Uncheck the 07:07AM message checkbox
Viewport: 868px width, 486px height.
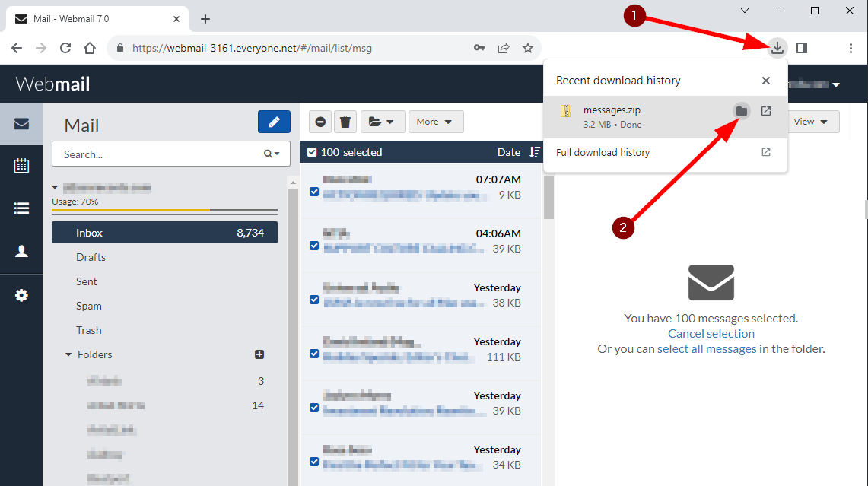coord(314,192)
